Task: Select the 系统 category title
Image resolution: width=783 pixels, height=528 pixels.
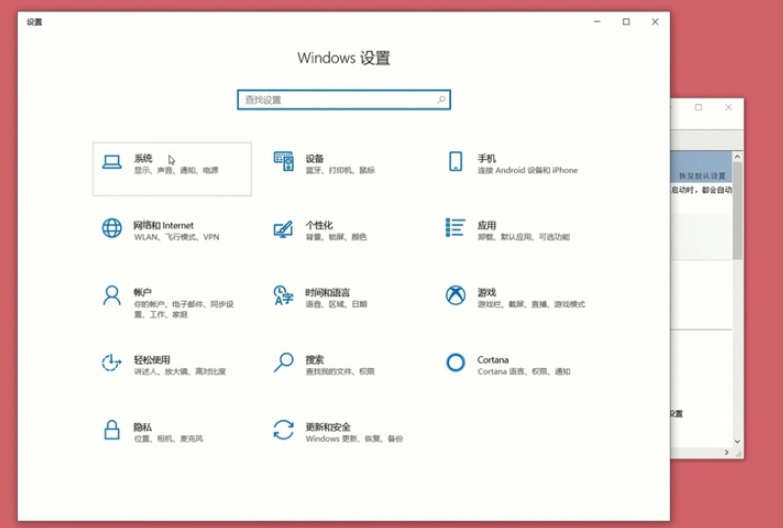Action: (143, 158)
